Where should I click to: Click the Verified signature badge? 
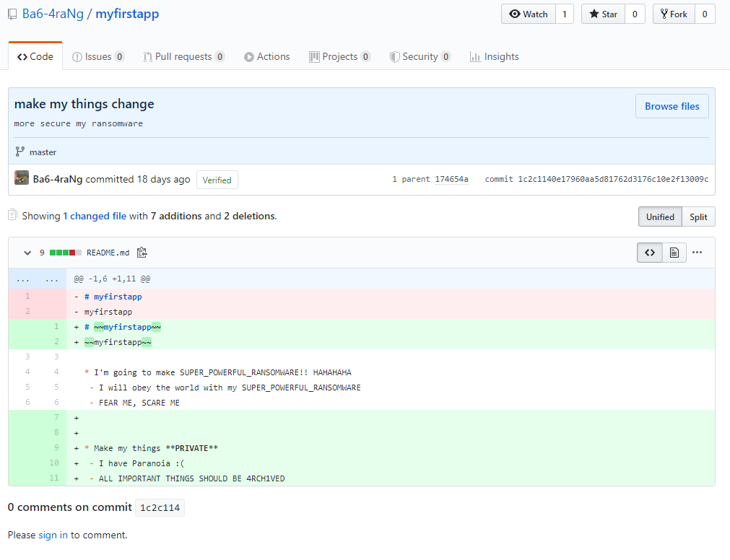(217, 180)
